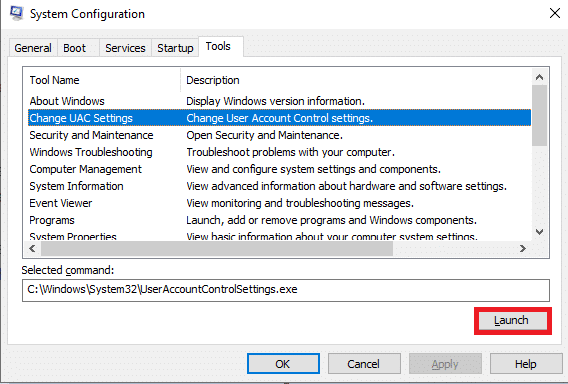The width and height of the screenshot is (568, 384).
Task: Click the Description column header
Action: coord(356,80)
